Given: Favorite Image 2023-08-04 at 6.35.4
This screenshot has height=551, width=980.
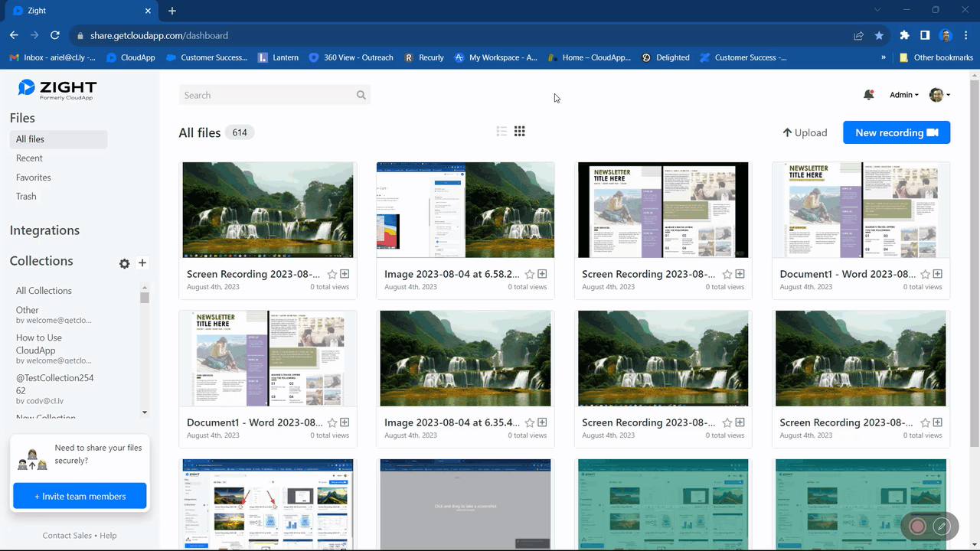Looking at the screenshot, I should pyautogui.click(x=530, y=422).
